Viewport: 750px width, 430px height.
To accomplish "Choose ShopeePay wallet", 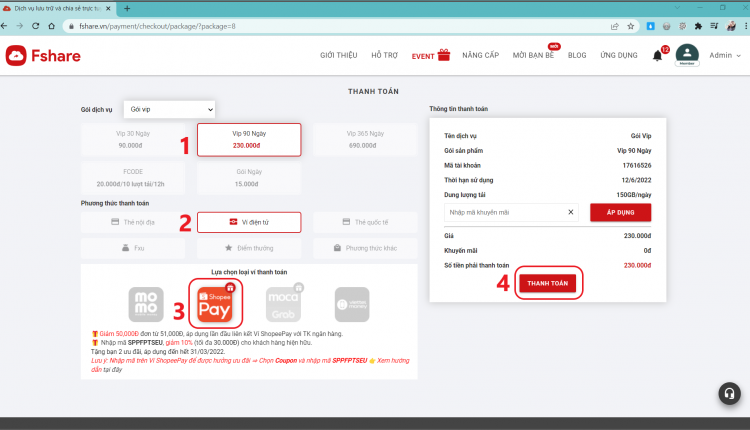I will point(215,304).
